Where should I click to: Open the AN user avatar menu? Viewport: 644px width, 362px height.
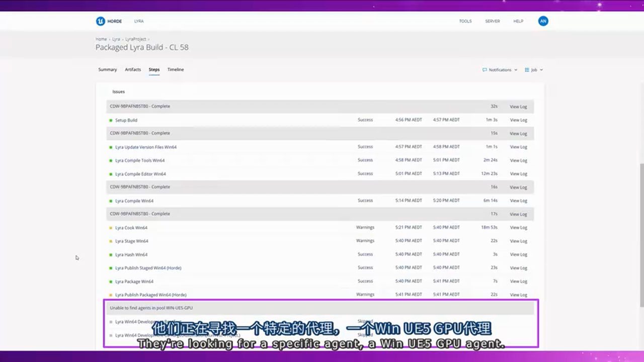coord(543,21)
